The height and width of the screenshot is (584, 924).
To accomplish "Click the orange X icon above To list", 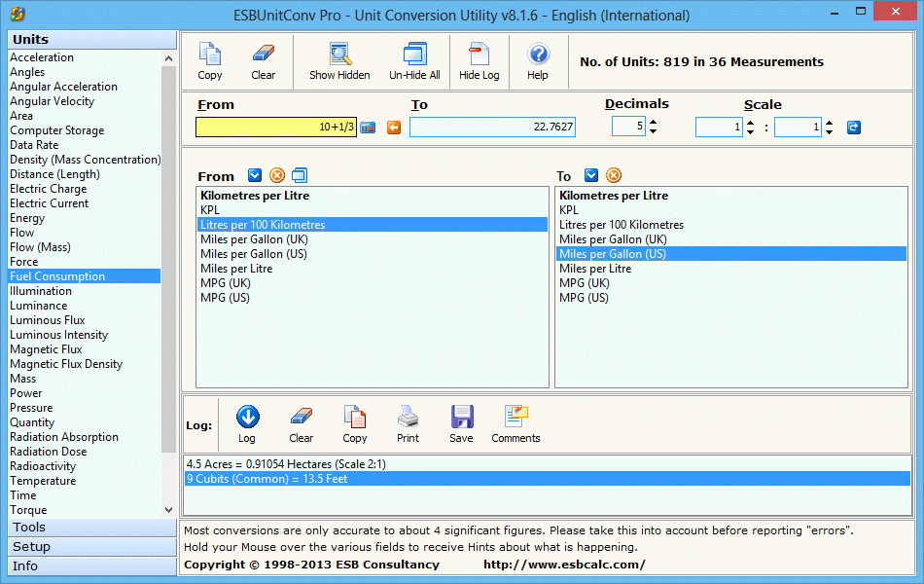I will tap(614, 175).
